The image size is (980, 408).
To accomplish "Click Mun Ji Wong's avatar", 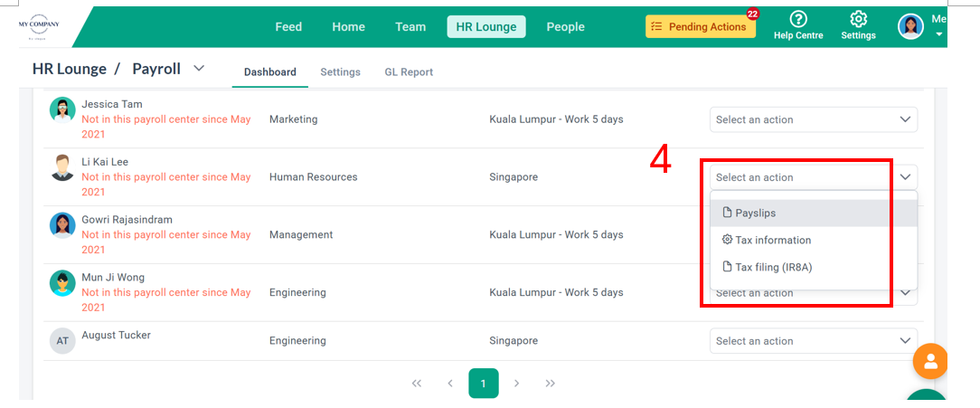I will click(62, 283).
